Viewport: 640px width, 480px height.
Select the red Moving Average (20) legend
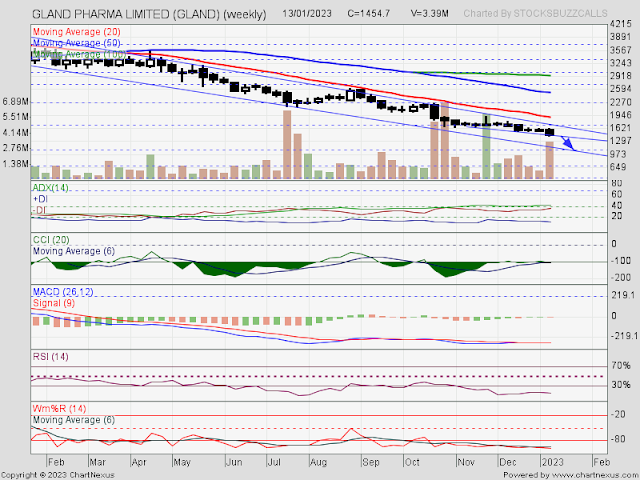[76, 32]
